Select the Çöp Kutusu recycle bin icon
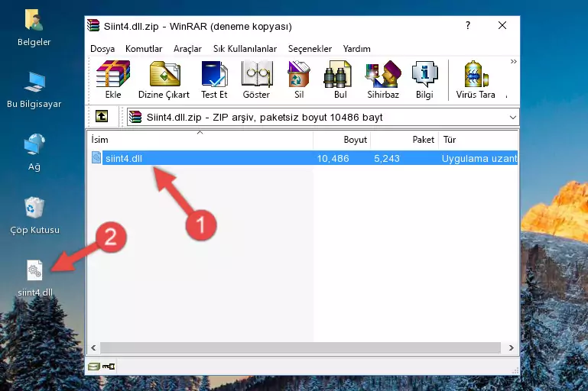Screen dimensions: 588x391 click(x=34, y=215)
